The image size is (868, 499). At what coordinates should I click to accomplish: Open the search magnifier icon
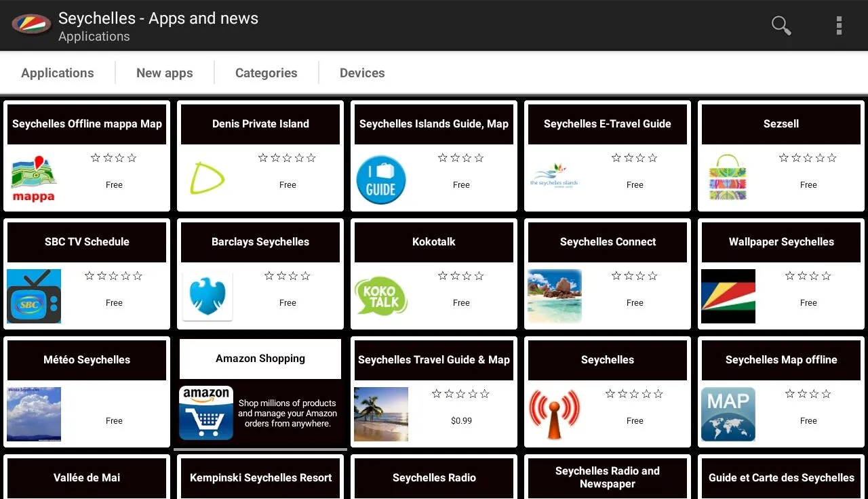(781, 26)
